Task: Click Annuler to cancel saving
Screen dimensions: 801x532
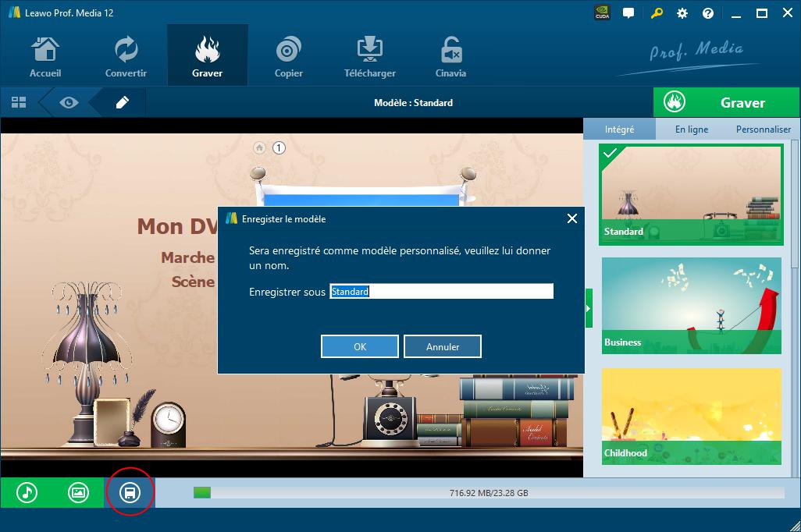Action: pyautogui.click(x=443, y=346)
